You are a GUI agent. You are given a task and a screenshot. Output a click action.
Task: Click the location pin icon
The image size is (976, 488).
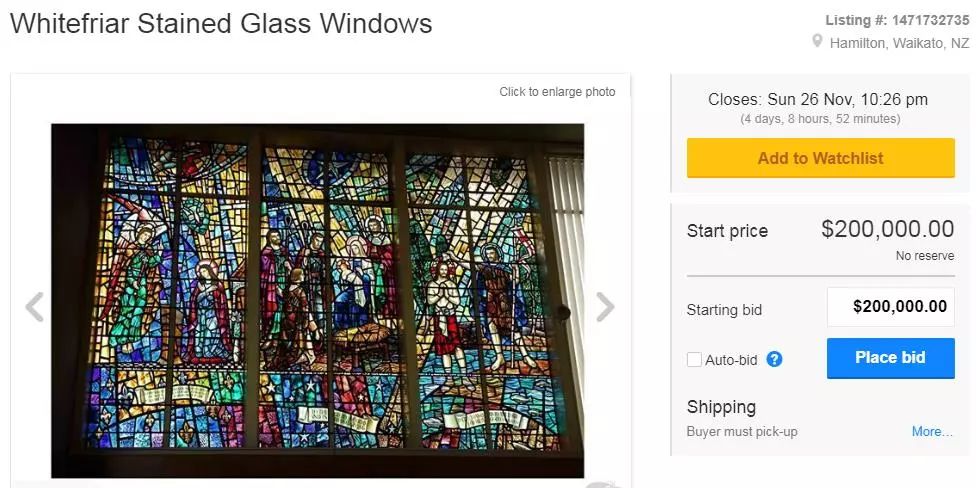pos(817,42)
